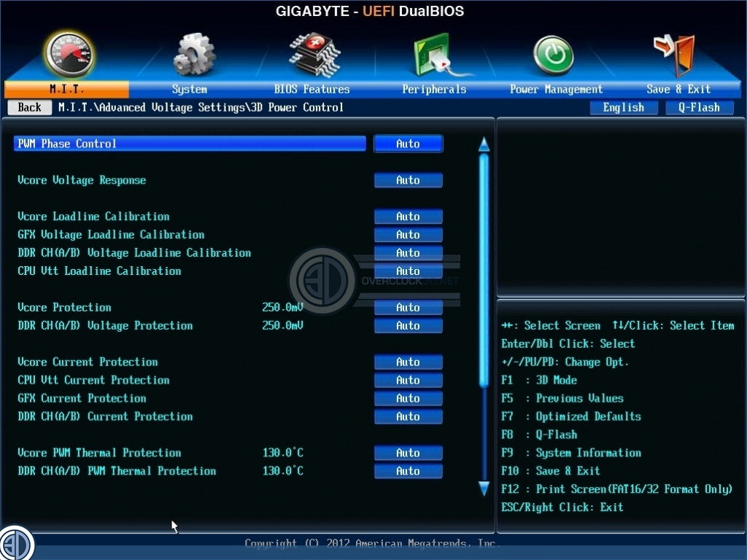Image resolution: width=747 pixels, height=560 pixels.
Task: Change Vcore Voltage Response Auto setting
Action: pyautogui.click(x=409, y=180)
